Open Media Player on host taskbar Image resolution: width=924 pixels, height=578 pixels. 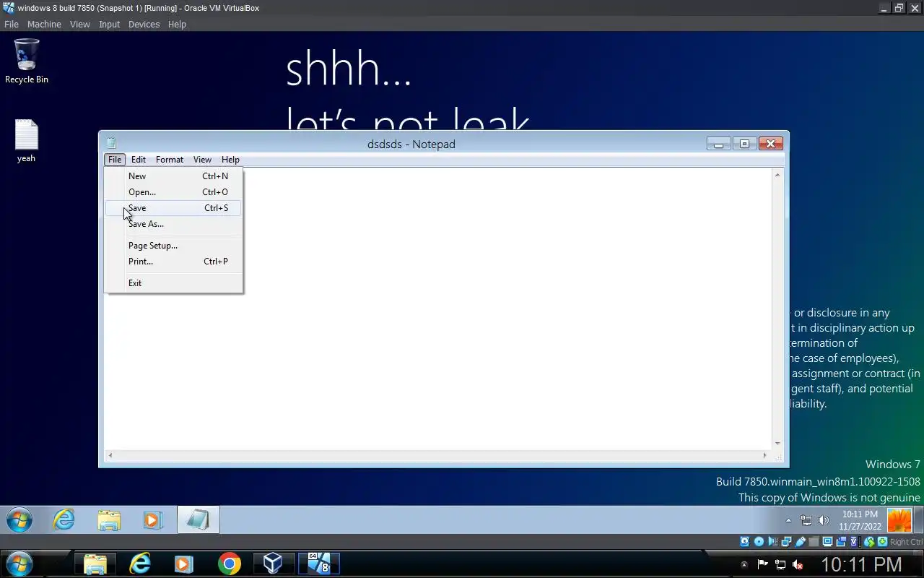[x=183, y=564]
